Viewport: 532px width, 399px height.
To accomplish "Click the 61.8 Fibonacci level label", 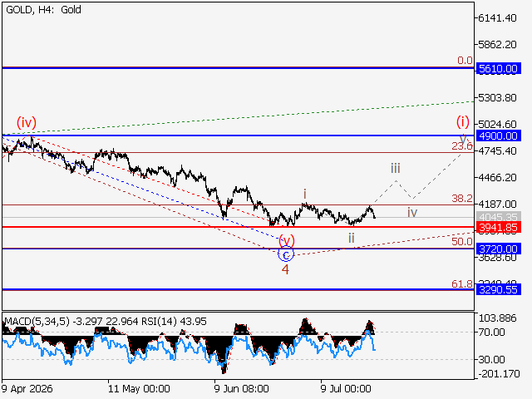I will (x=462, y=283).
